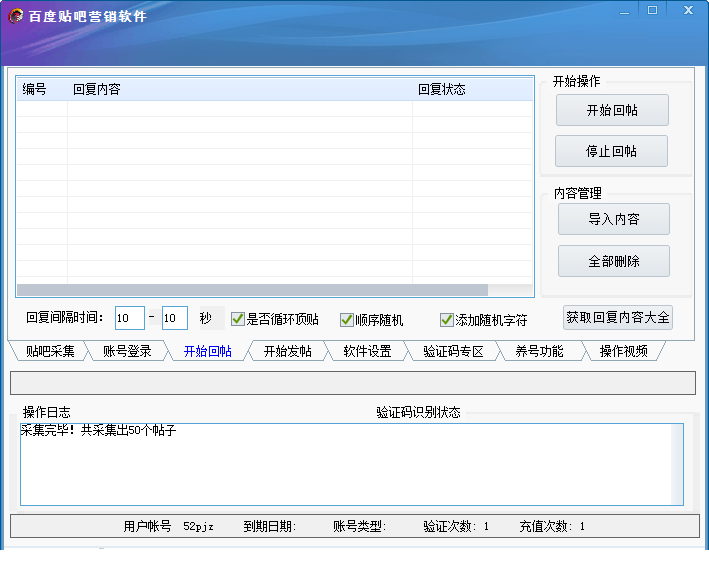Image resolution: width=709 pixels, height=573 pixels.
Task: Open the 开始发帖 tab
Action: click(x=288, y=351)
